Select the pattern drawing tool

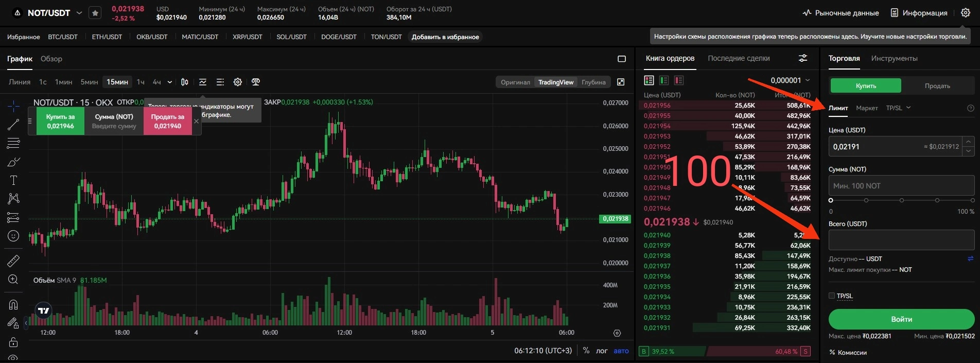[13, 199]
